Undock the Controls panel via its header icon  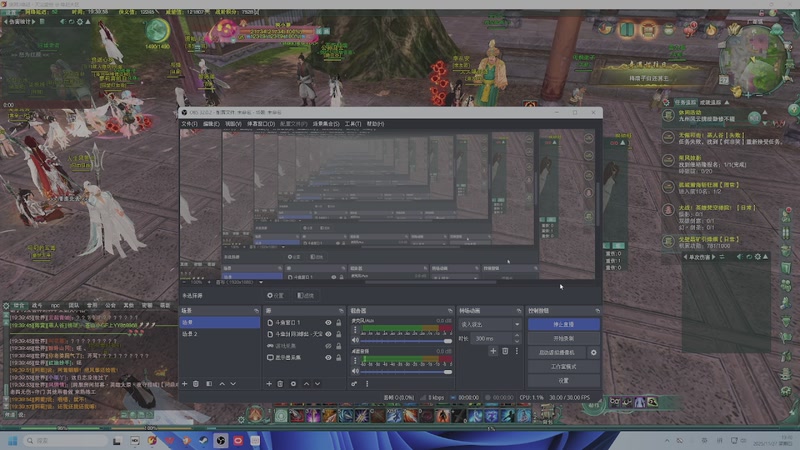[597, 311]
